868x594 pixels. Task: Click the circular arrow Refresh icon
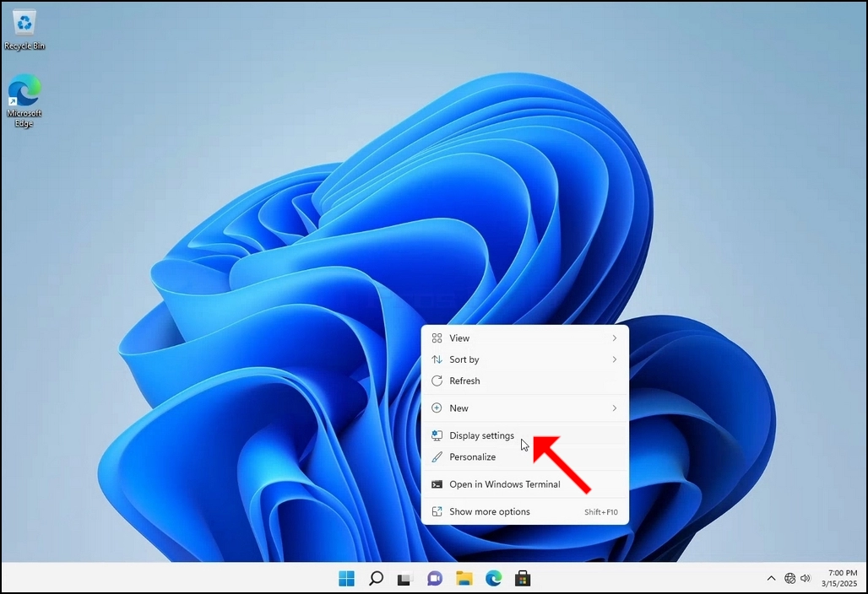pyautogui.click(x=437, y=381)
